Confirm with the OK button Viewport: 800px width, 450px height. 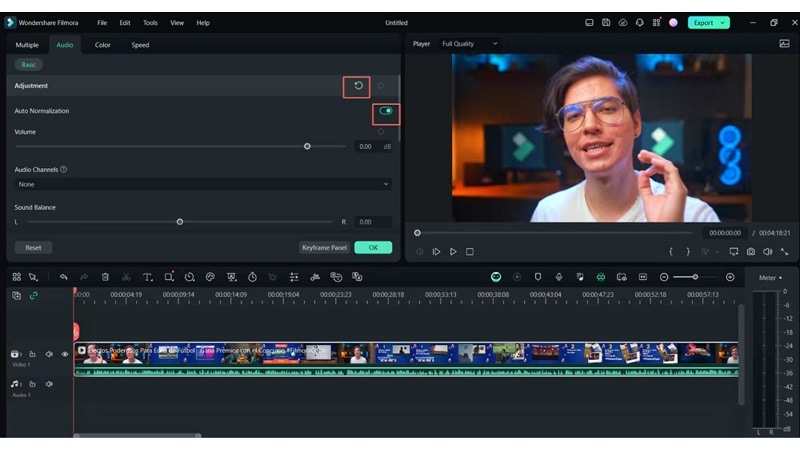click(x=373, y=247)
